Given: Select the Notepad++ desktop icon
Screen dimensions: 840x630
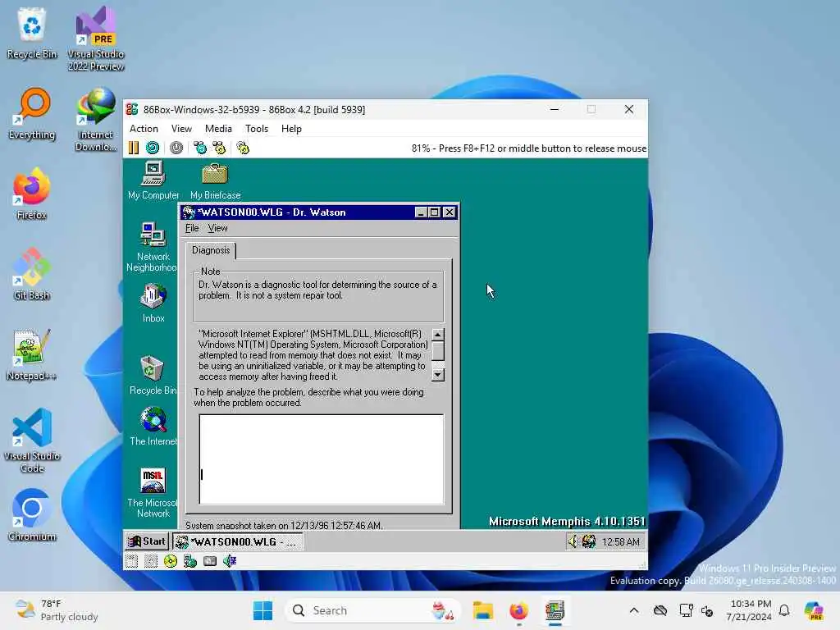Looking at the screenshot, I should click(32, 354).
